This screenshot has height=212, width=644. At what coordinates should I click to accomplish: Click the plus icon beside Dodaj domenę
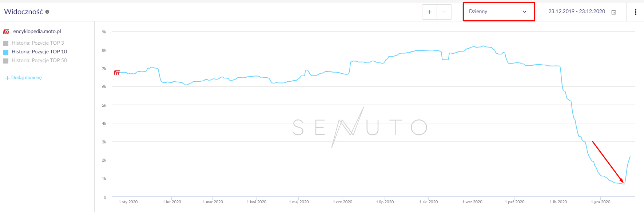7,78
